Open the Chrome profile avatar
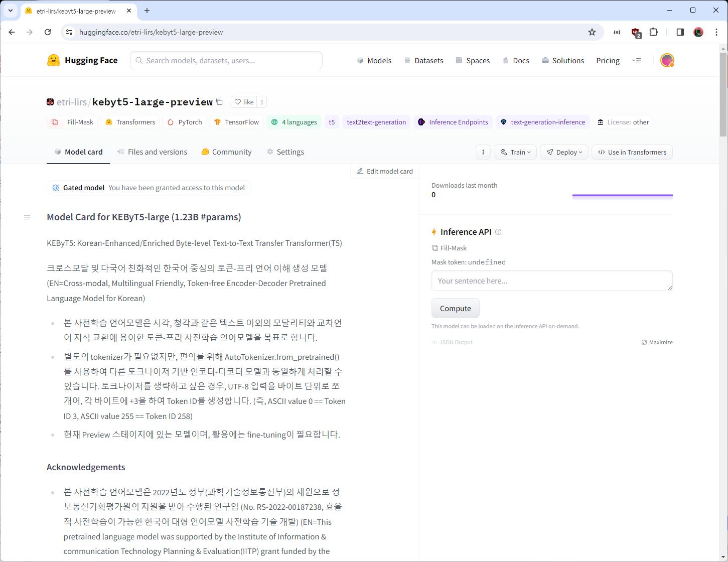Screen dimensions: 728x562 [x=698, y=32]
